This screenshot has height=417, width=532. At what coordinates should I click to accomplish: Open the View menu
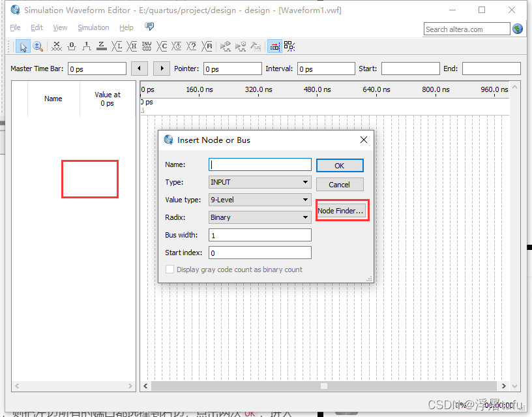[x=60, y=27]
